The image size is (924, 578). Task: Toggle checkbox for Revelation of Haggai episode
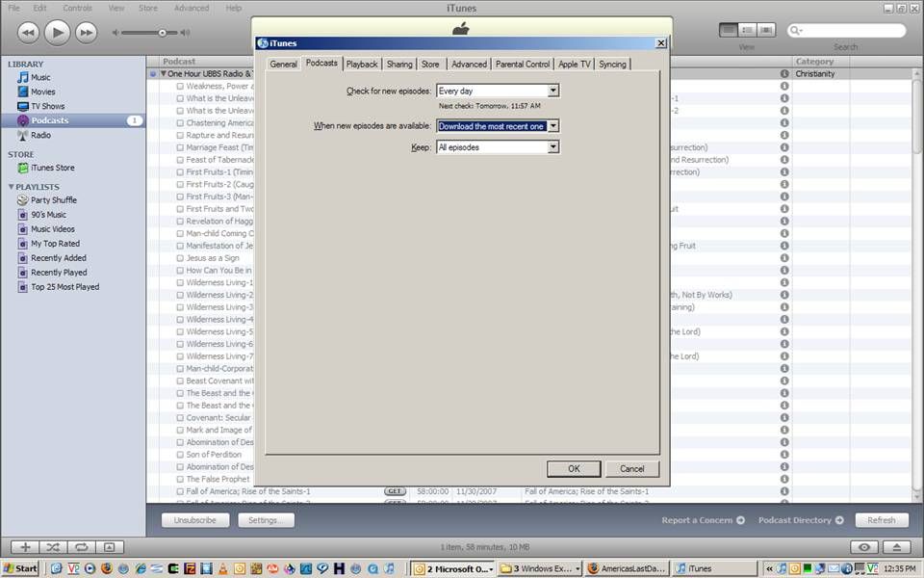(x=180, y=222)
